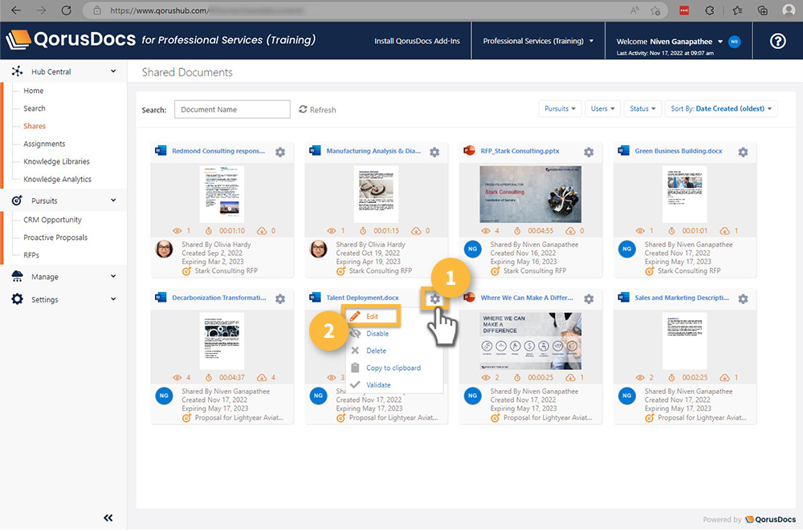Open Shares in sidebar
Image resolution: width=803 pixels, height=532 pixels.
35,126
